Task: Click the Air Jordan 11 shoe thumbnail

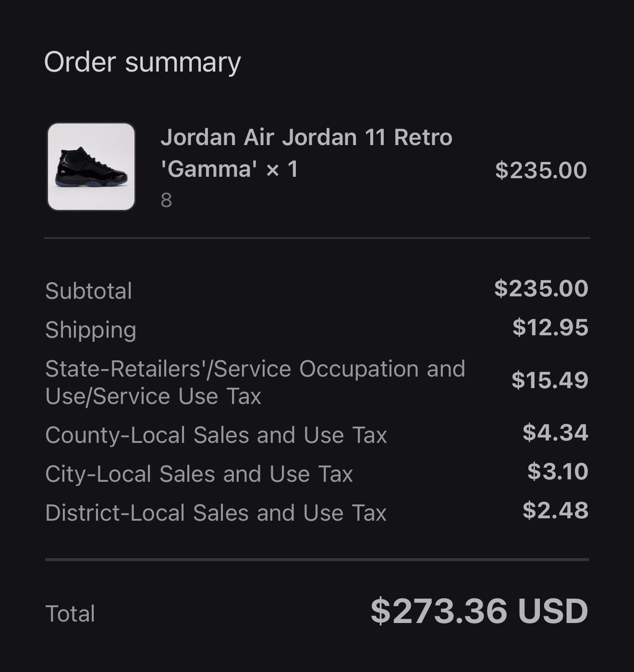Action: (91, 167)
